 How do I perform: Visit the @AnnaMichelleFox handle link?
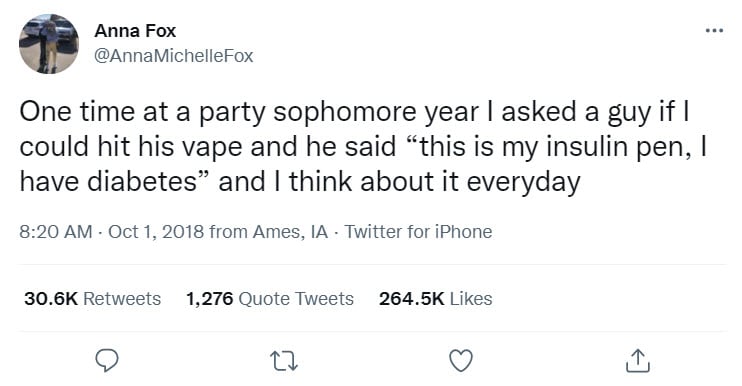coord(174,56)
